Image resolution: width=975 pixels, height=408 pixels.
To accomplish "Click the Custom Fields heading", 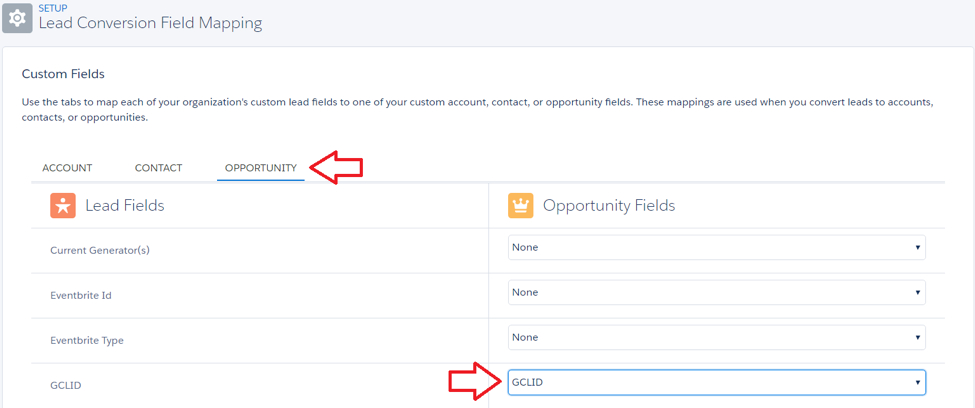I will (63, 74).
